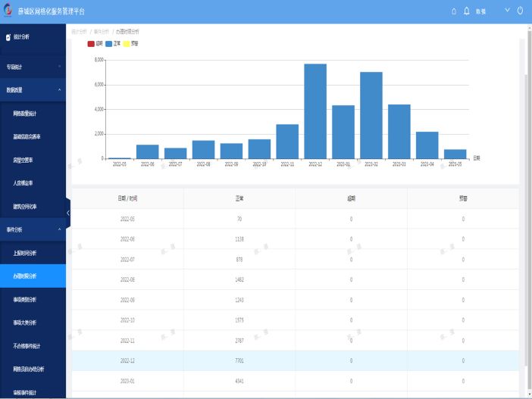
Task: Click the 2023-03 bar in the chart
Action: (399, 132)
